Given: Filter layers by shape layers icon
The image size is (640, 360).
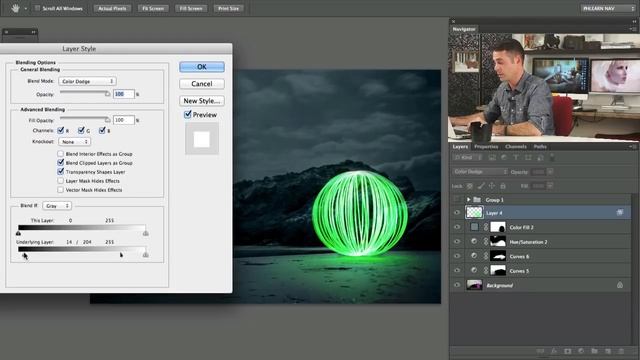Looking at the screenshot, I should (x=528, y=158).
